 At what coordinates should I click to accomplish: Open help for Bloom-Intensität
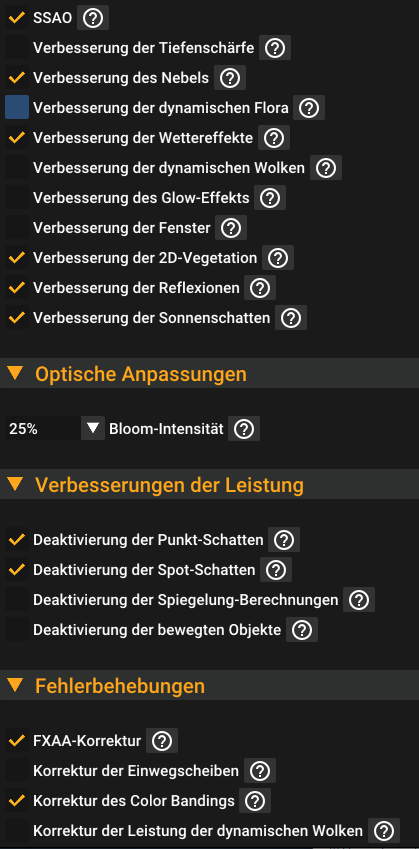[x=244, y=429]
